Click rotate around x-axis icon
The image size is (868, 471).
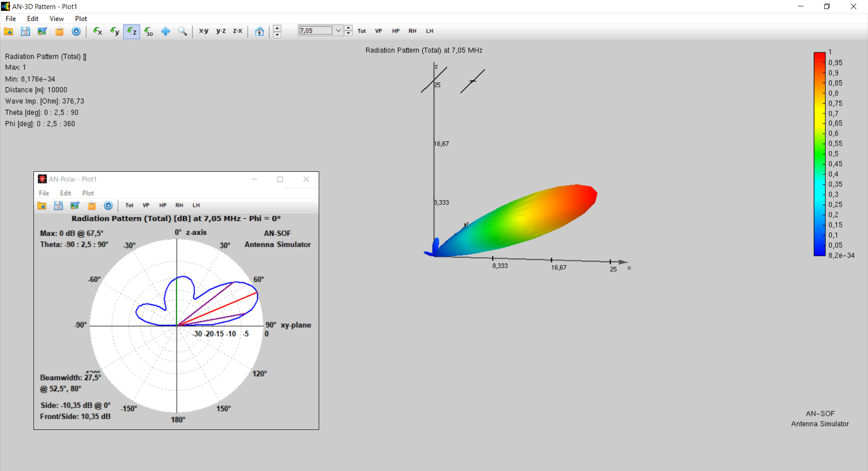98,31
